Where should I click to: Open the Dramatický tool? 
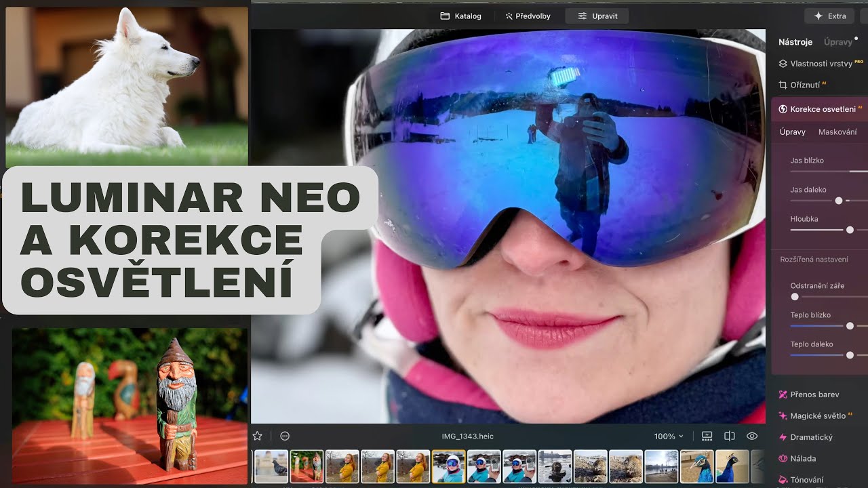coord(806,437)
